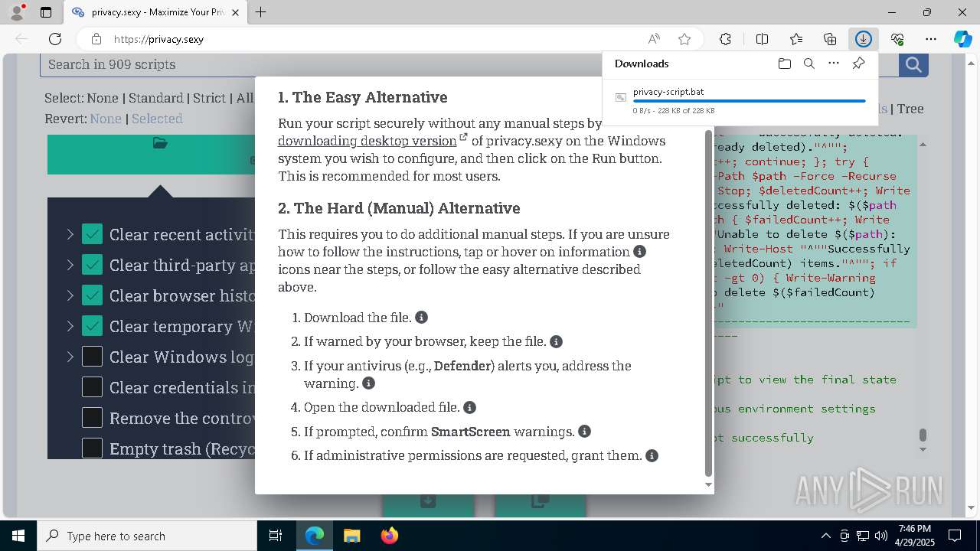This screenshot has width=980, height=551.
Task: Show info for keep the file step
Action: pyautogui.click(x=557, y=341)
